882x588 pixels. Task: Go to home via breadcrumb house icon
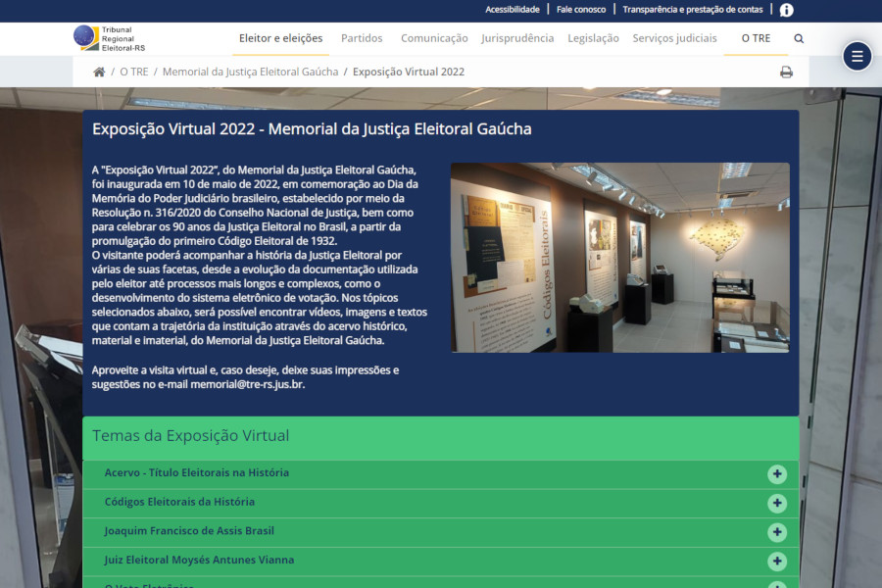[99, 72]
